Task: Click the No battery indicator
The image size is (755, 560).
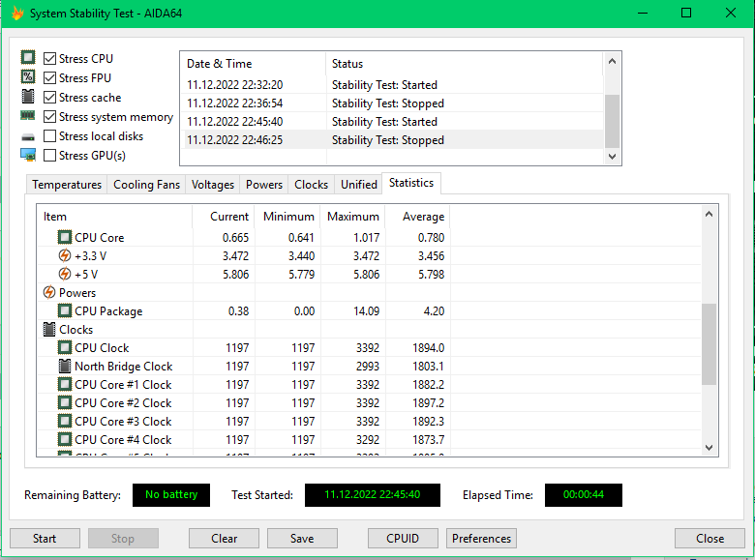Action: pos(171,494)
